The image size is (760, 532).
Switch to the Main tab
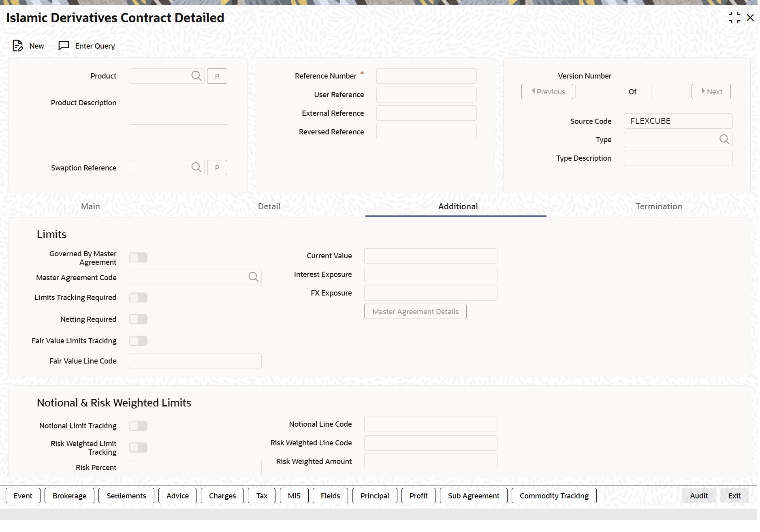point(90,206)
